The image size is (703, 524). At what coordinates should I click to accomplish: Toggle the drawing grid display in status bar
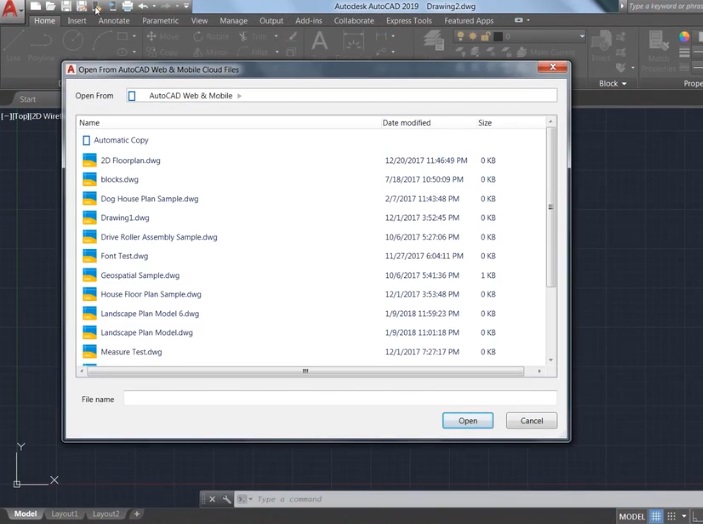[656, 516]
